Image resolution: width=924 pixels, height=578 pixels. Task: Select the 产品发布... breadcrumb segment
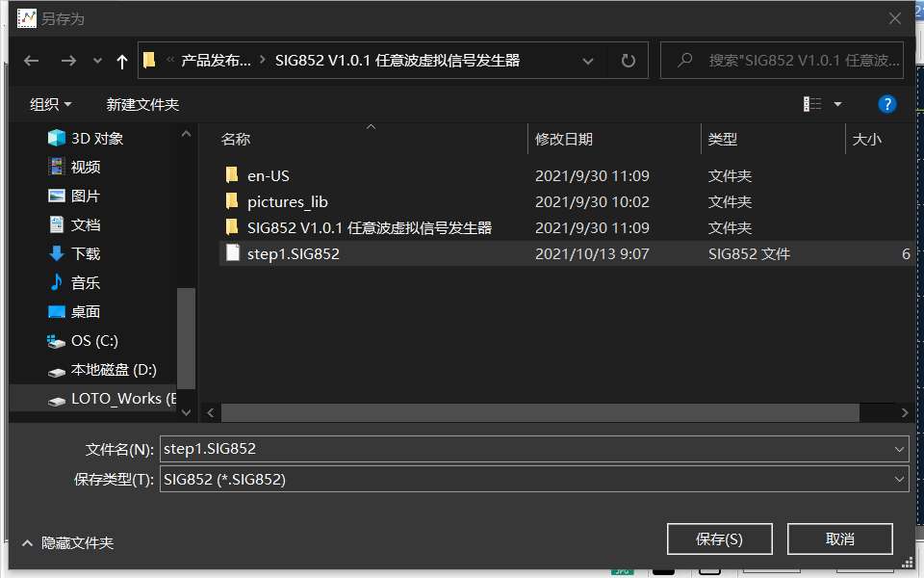tap(216, 60)
